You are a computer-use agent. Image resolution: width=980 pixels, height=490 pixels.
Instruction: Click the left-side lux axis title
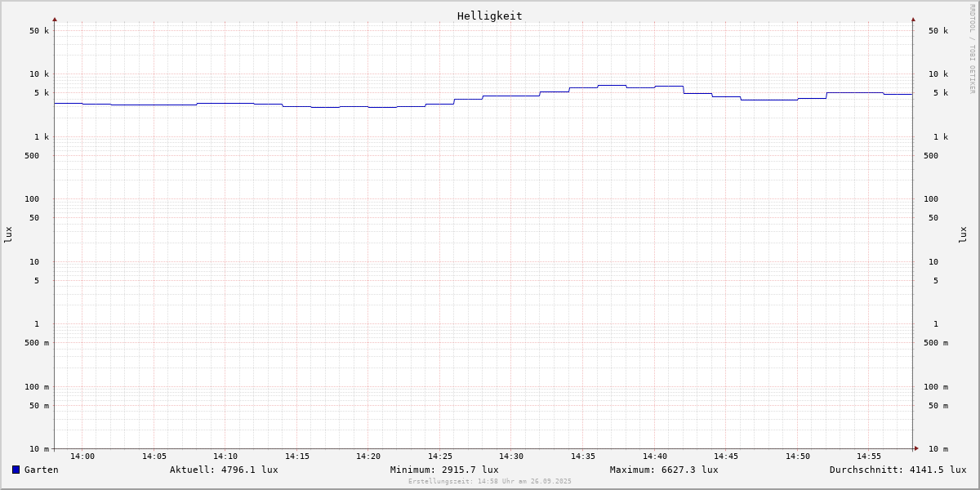(8, 234)
